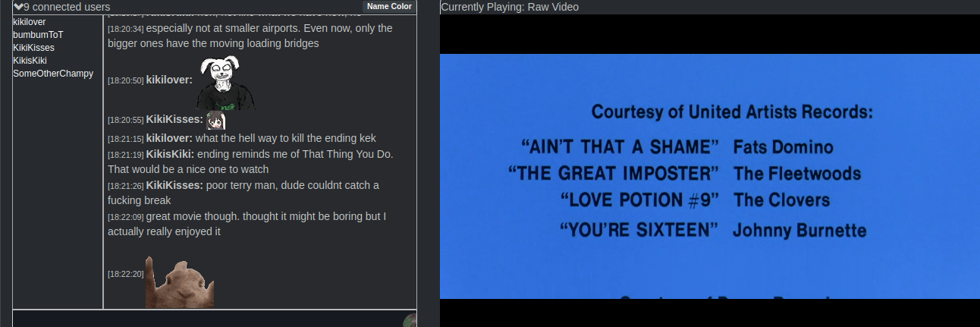Click the 18:22:20 timestamp
This screenshot has height=327, width=980.
[x=125, y=273]
